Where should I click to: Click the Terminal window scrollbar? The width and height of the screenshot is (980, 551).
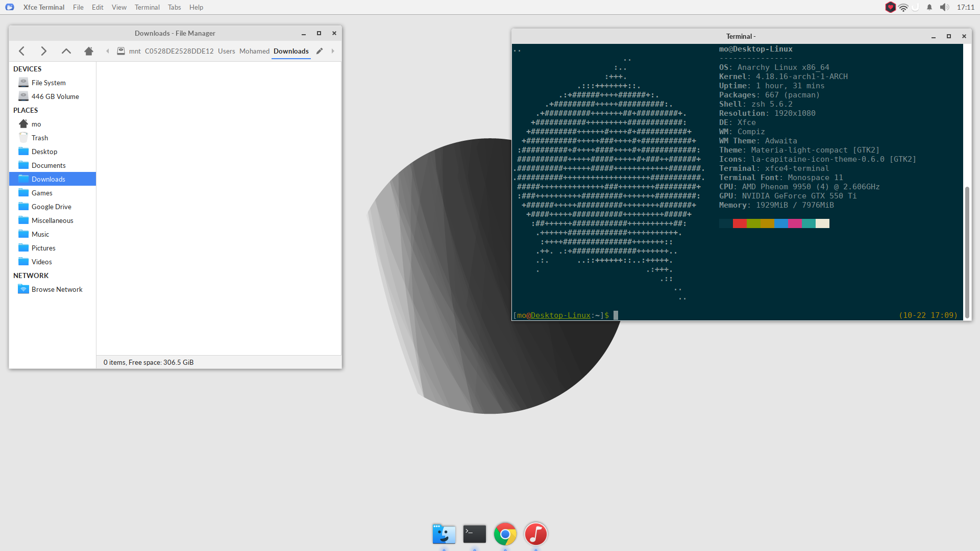pos(967,253)
